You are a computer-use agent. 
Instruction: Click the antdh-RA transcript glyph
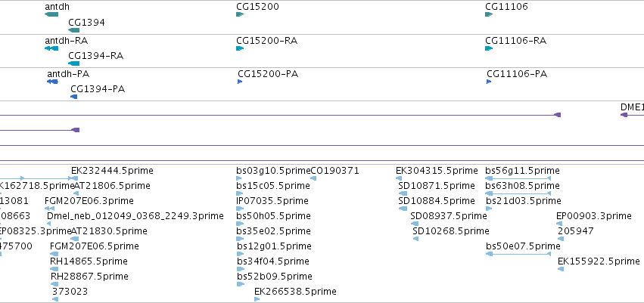(51, 48)
